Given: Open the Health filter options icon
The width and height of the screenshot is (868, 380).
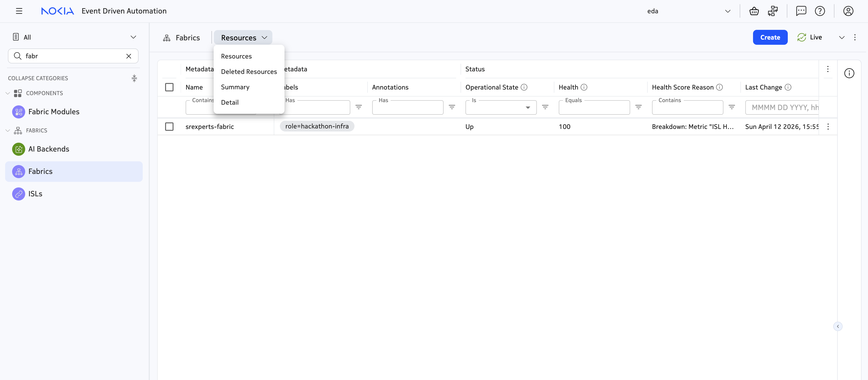Looking at the screenshot, I should 638,107.
